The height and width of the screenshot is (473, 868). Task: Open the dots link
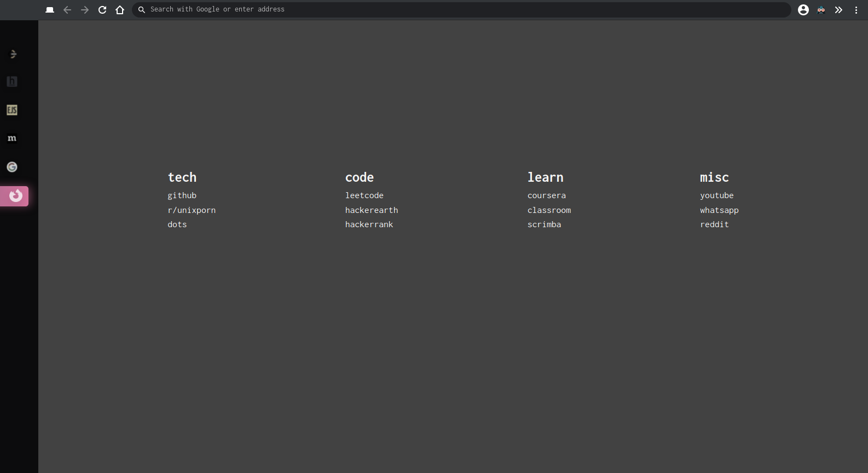coord(177,224)
